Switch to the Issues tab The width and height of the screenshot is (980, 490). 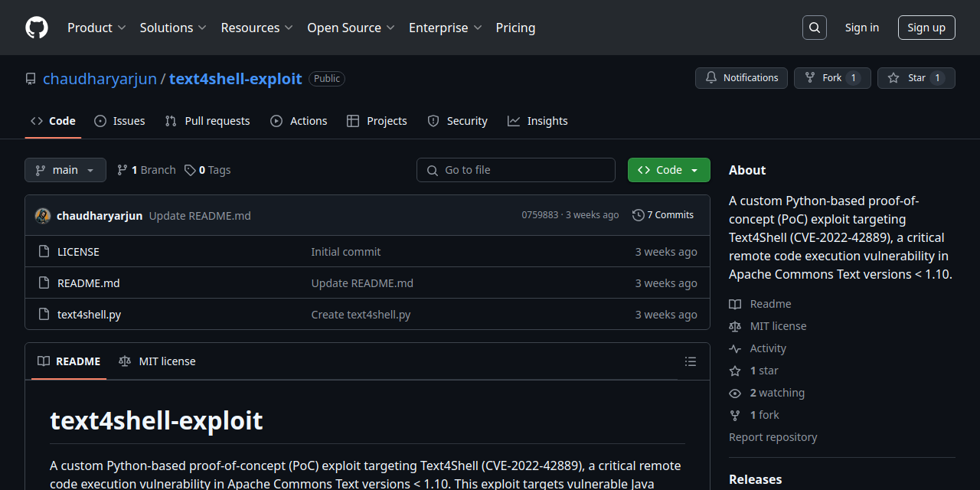[119, 121]
